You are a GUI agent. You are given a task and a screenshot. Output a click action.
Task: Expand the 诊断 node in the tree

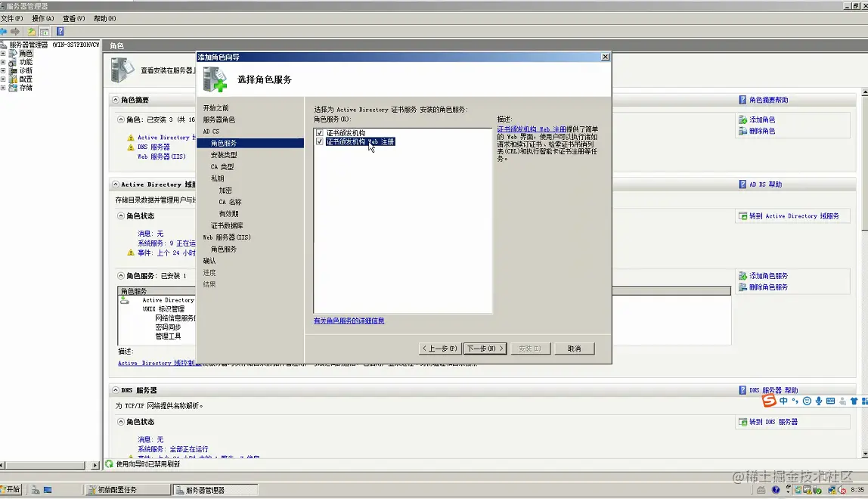pos(3,70)
